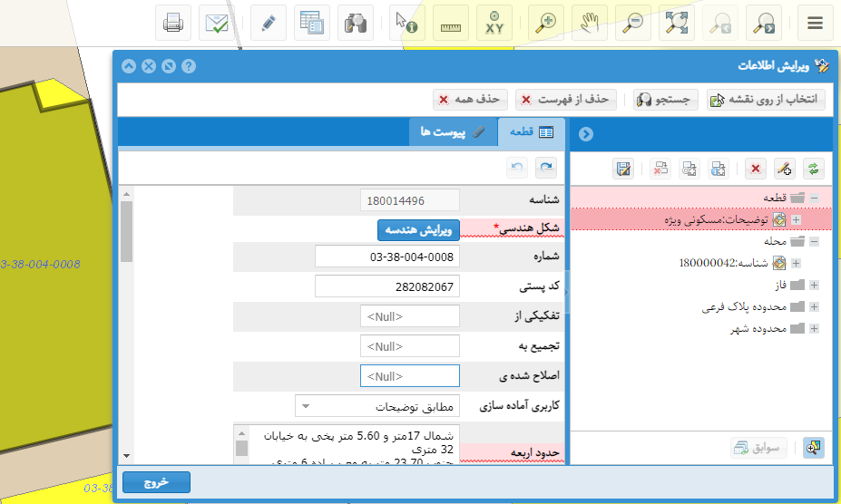Click the کد پستی input field
Viewport: 841px width, 504px height.
pos(387,286)
